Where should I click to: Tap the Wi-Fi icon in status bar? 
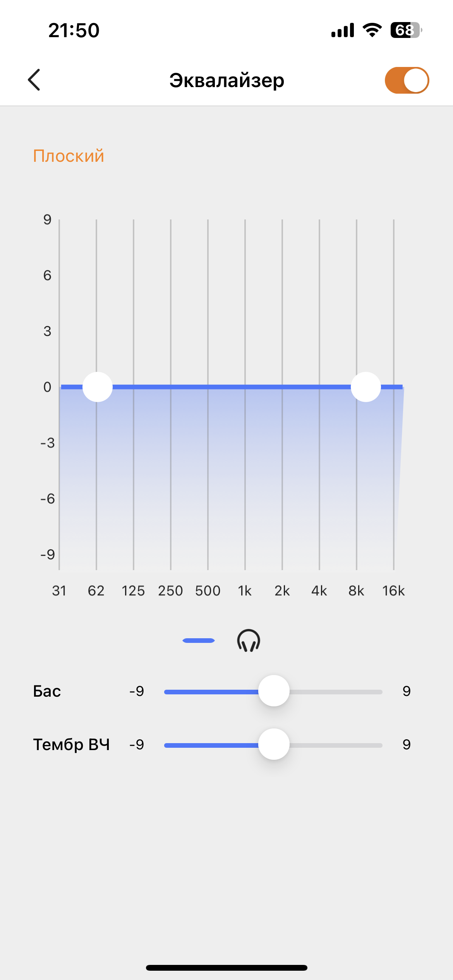(372, 30)
